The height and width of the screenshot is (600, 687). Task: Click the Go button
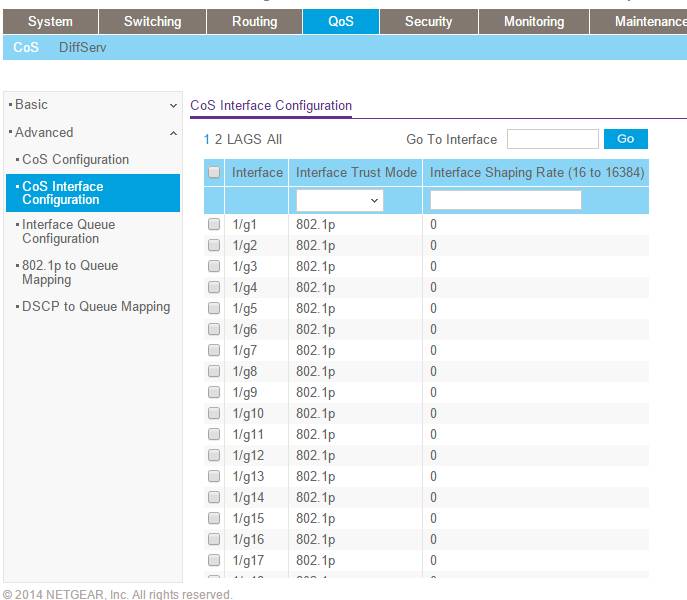(626, 139)
